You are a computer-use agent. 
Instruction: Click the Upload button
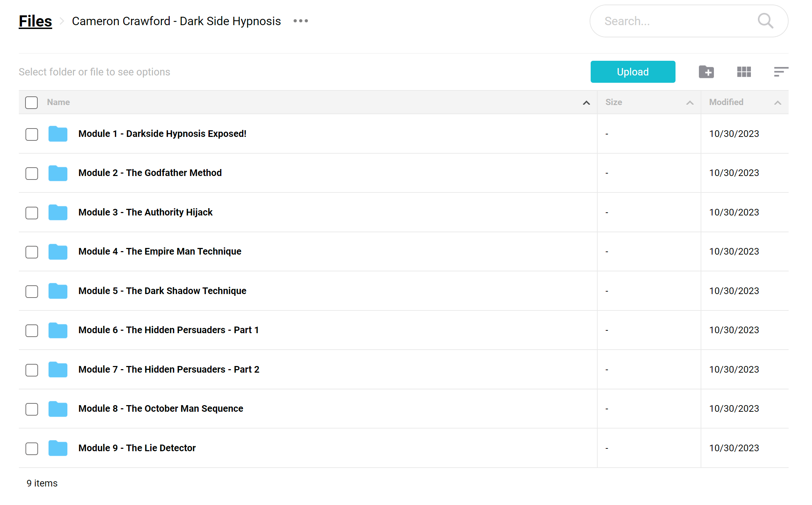[633, 72]
